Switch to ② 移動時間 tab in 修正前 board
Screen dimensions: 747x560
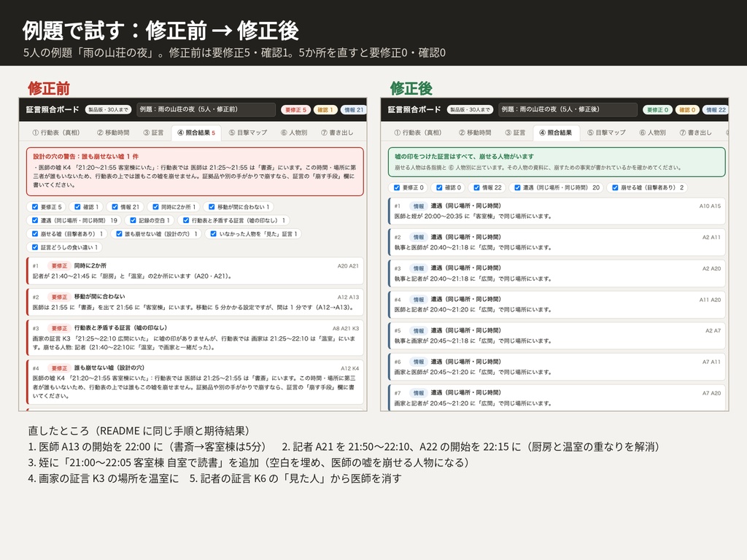click(113, 133)
